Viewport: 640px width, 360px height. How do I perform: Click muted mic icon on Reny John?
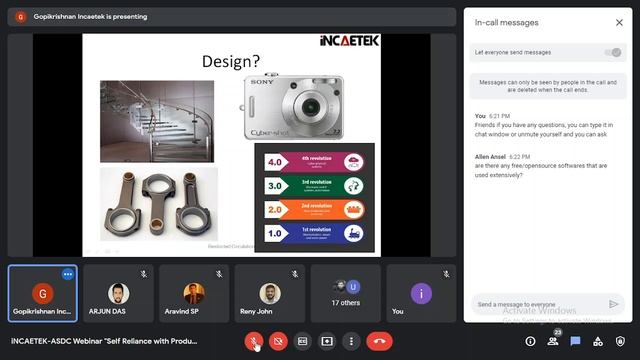(x=295, y=274)
